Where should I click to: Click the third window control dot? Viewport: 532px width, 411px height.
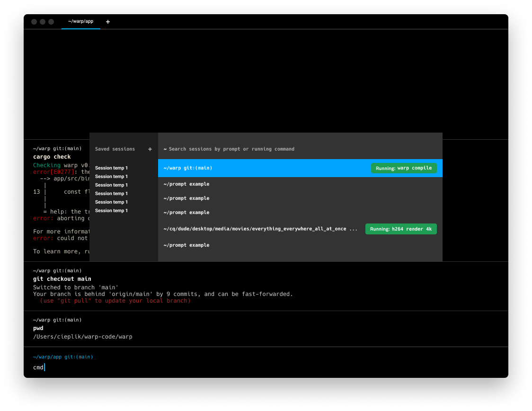click(51, 22)
